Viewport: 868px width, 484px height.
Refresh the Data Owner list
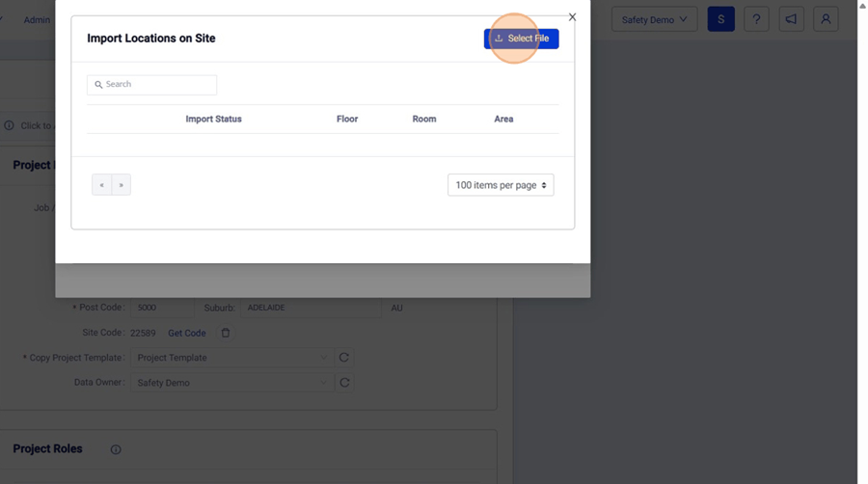(x=344, y=383)
